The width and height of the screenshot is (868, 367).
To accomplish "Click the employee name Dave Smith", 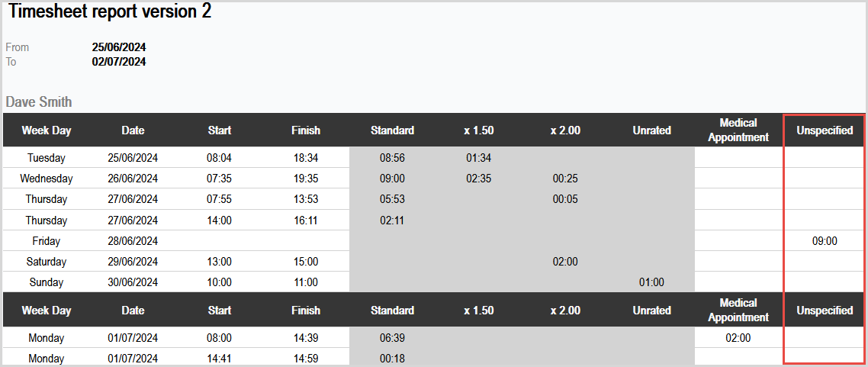I will 39,101.
